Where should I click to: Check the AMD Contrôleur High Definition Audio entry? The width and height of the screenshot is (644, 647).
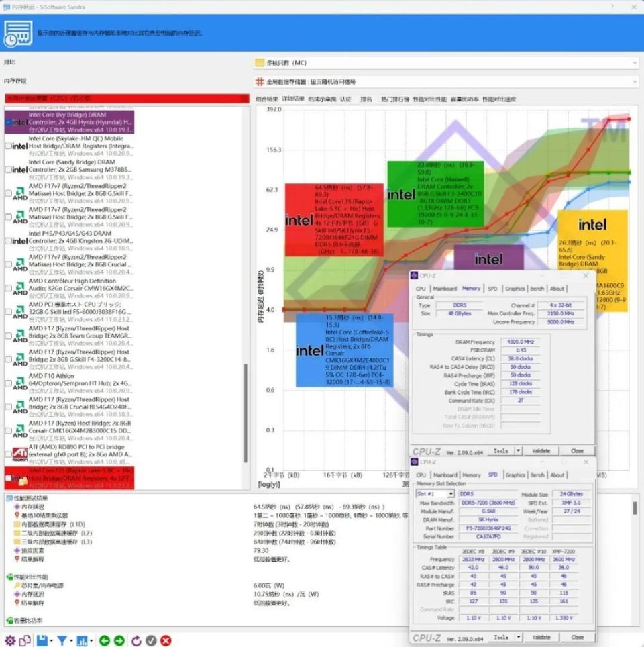click(8, 288)
